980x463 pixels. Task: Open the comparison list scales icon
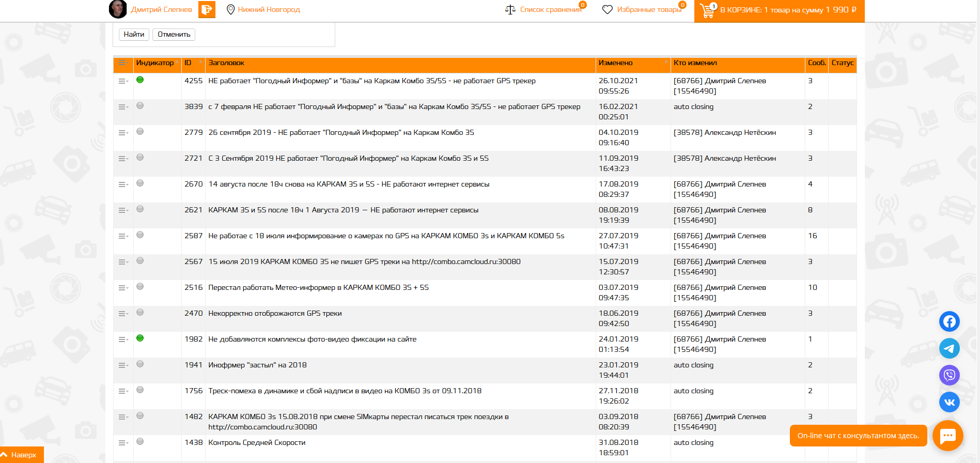pos(510,10)
